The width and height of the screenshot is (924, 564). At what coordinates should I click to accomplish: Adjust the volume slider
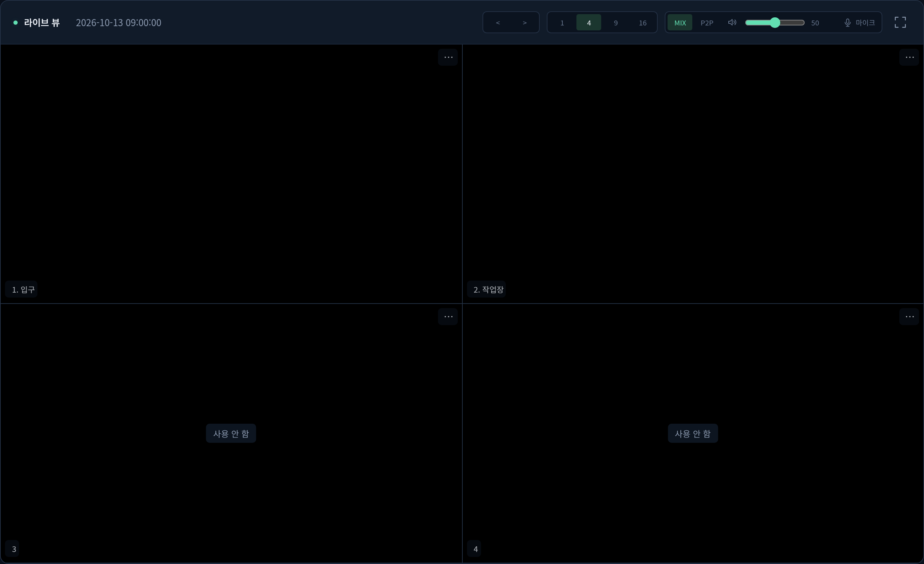(774, 23)
